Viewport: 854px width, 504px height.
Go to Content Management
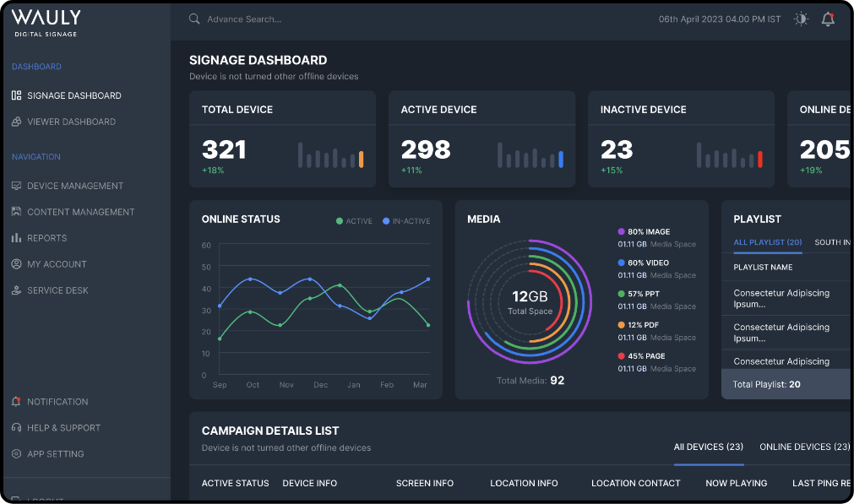pos(80,212)
